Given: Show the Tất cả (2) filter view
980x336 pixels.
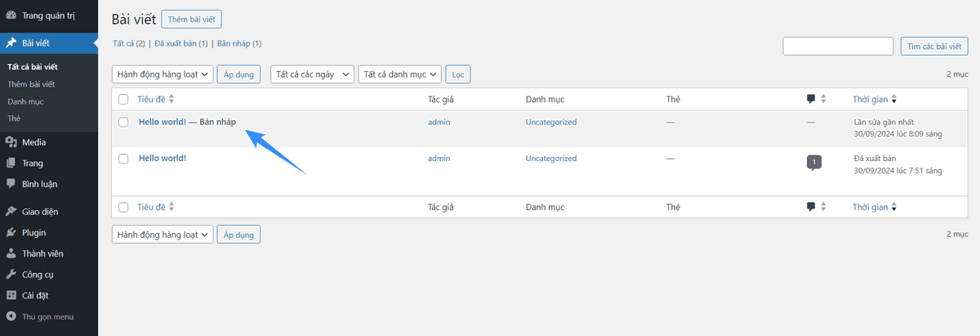Looking at the screenshot, I should [x=128, y=43].
